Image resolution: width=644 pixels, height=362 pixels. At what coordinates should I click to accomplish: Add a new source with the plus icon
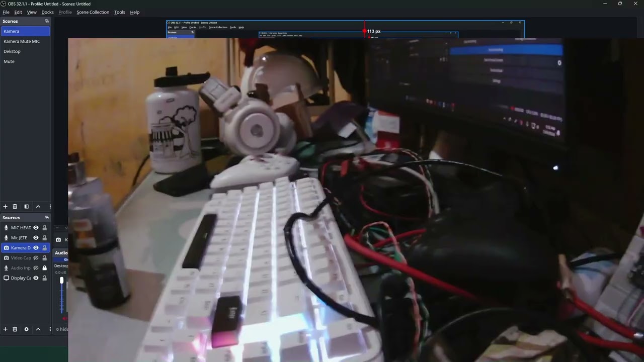pyautogui.click(x=6, y=329)
